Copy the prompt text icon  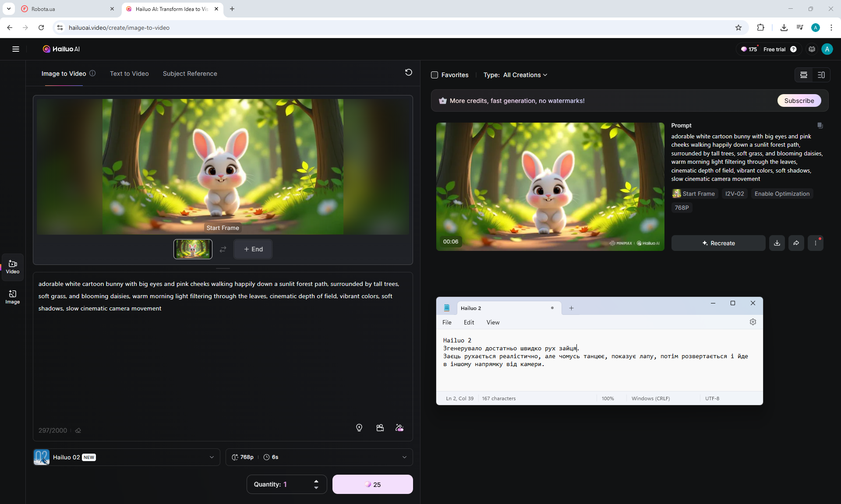820,126
